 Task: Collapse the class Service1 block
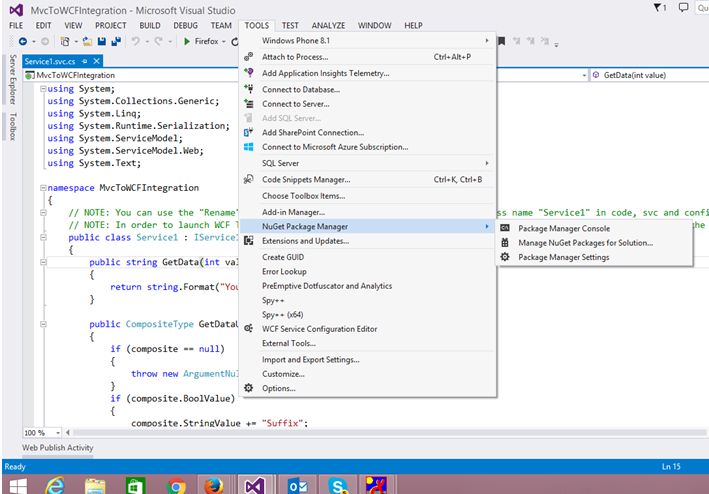click(43, 237)
